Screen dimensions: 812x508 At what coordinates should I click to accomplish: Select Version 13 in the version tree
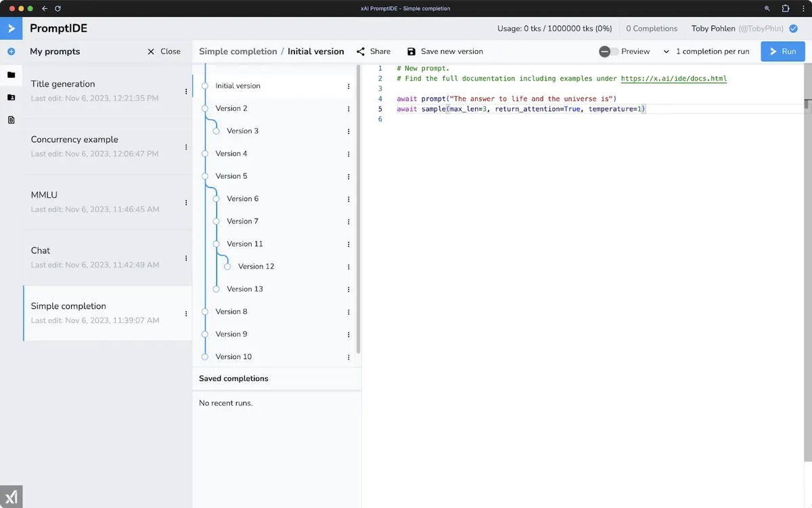tap(245, 289)
